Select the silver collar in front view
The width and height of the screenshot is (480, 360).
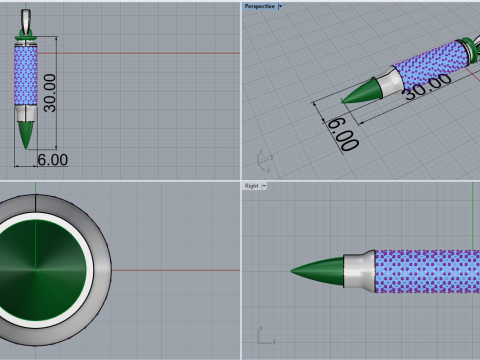pos(26,113)
